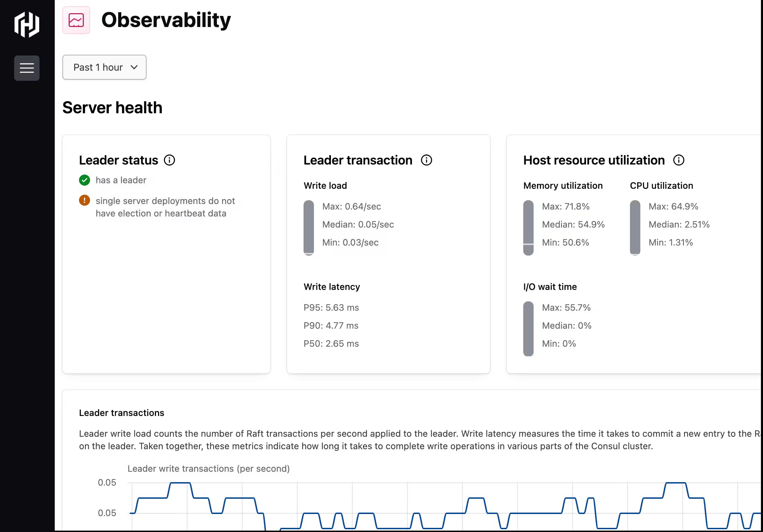Expand the Leader transactions chart section
Viewport: 763px width, 532px height.
click(121, 413)
